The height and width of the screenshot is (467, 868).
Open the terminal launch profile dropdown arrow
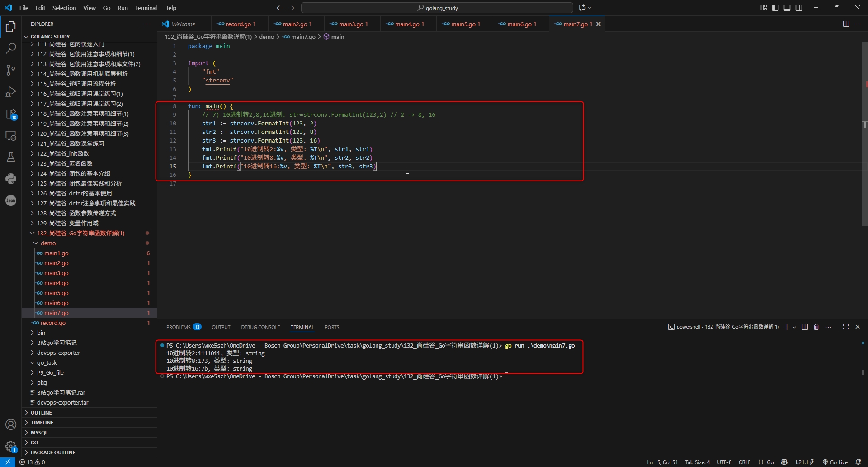pyautogui.click(x=794, y=327)
